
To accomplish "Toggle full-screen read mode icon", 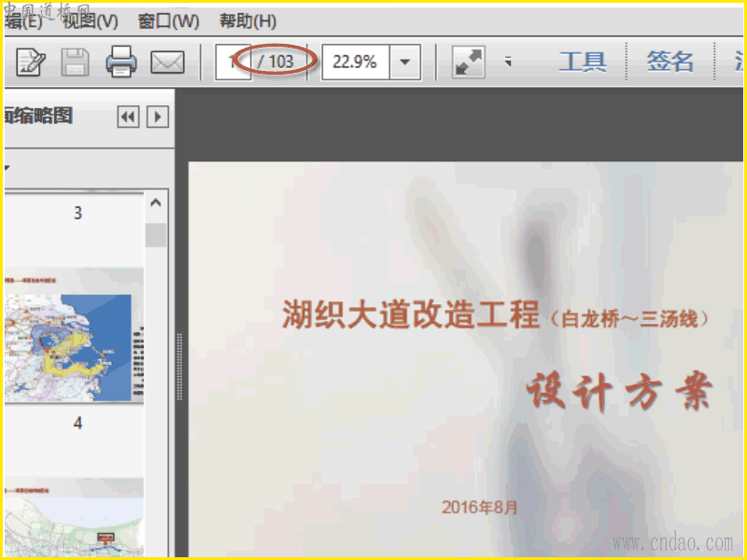I will pyautogui.click(x=469, y=62).
